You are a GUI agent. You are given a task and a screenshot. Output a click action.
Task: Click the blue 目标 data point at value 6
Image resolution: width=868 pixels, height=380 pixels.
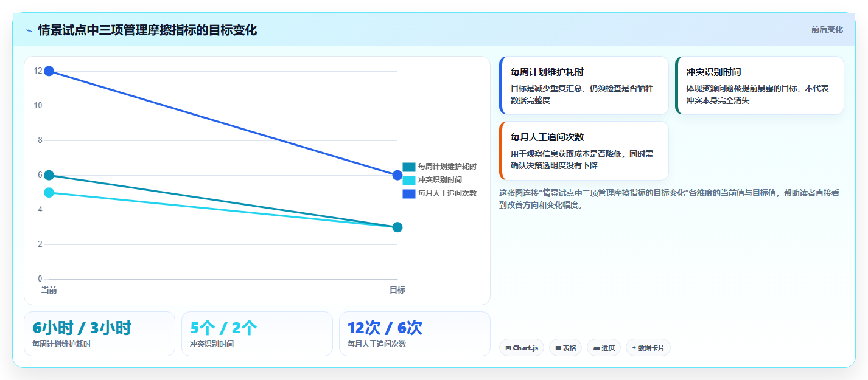tap(397, 175)
